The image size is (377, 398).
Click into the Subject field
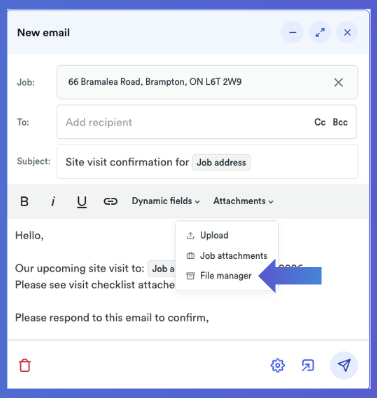[207, 162]
